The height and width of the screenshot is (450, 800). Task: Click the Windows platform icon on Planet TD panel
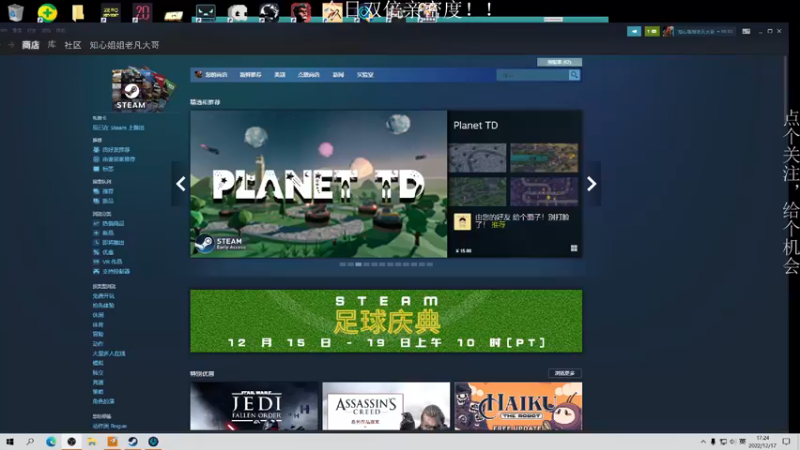click(x=574, y=248)
